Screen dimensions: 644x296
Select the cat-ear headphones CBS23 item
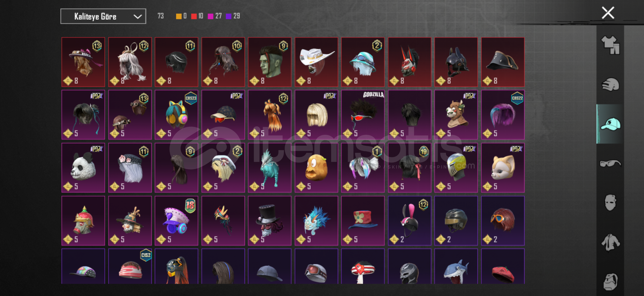[x=176, y=115]
